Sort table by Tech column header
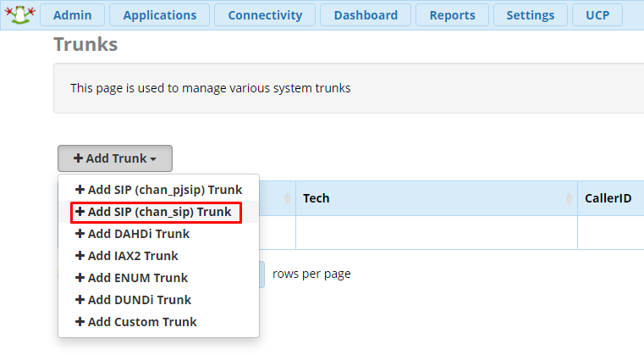Image resolution: width=644 pixels, height=355 pixels. click(x=316, y=198)
